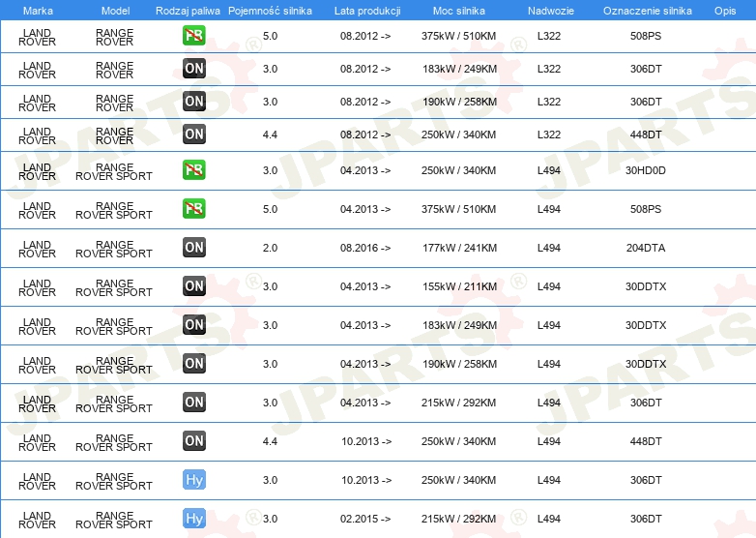Select the power value 155kW / 211KM
This screenshot has height=538, width=756.
click(x=459, y=286)
